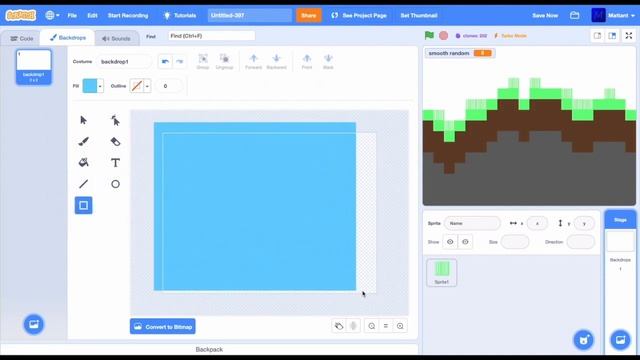The height and width of the screenshot is (360, 640).
Task: Select the Line tool
Action: 83,184
